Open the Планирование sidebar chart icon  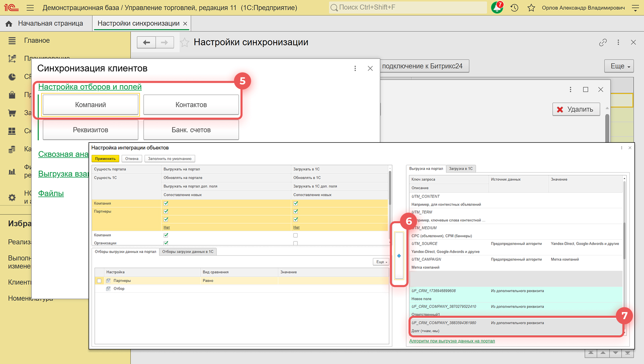12,59
